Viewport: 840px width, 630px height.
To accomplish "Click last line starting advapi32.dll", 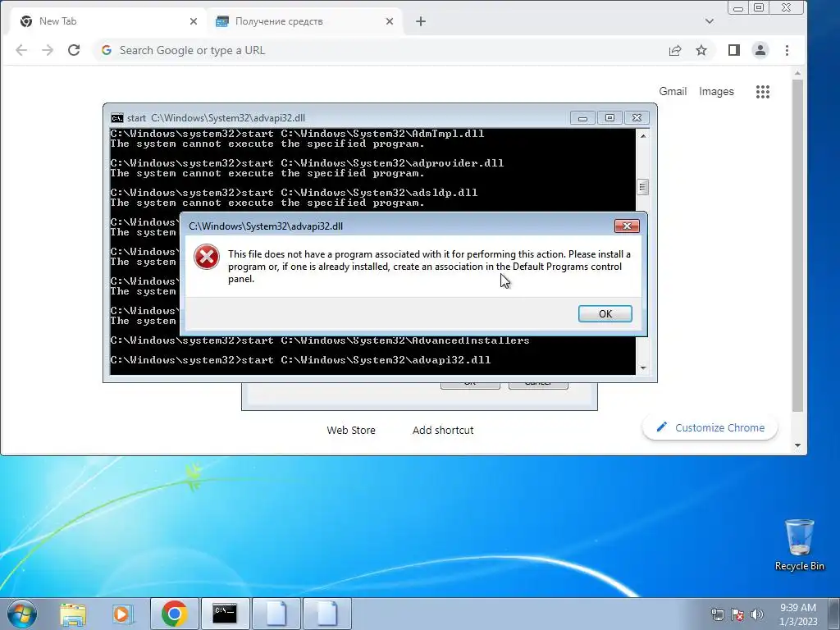I will tap(300, 360).
